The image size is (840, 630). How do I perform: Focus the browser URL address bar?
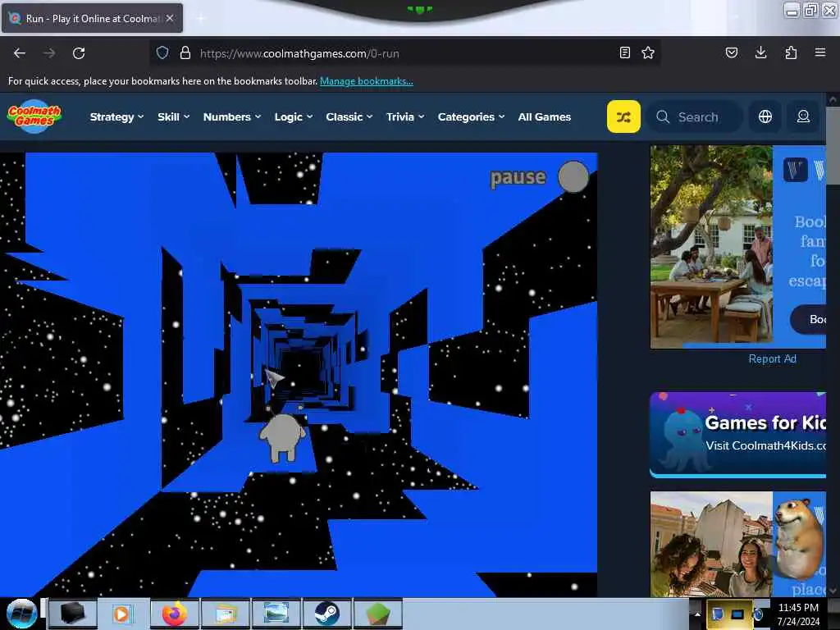(x=404, y=53)
